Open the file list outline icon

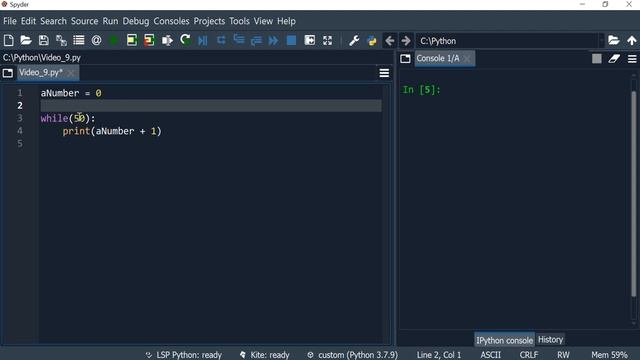pos(79,40)
